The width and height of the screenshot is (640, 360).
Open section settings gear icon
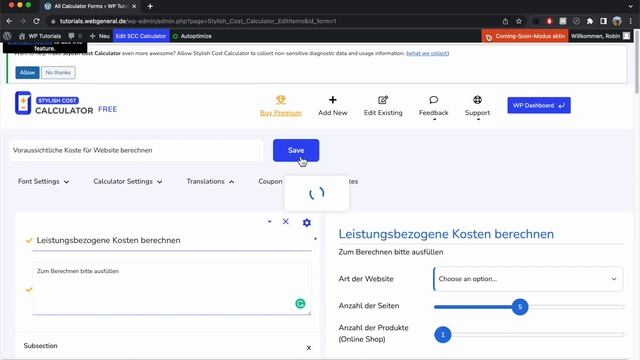(x=307, y=222)
